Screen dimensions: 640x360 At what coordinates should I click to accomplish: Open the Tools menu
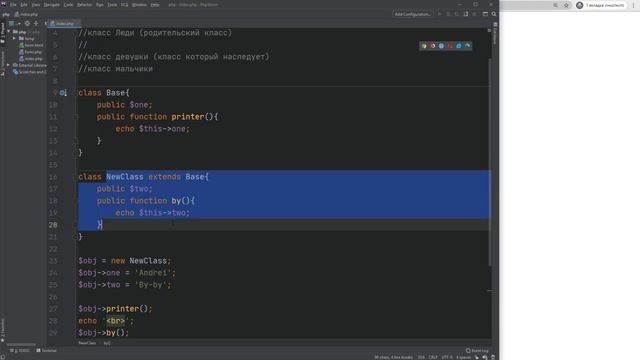(112, 4)
